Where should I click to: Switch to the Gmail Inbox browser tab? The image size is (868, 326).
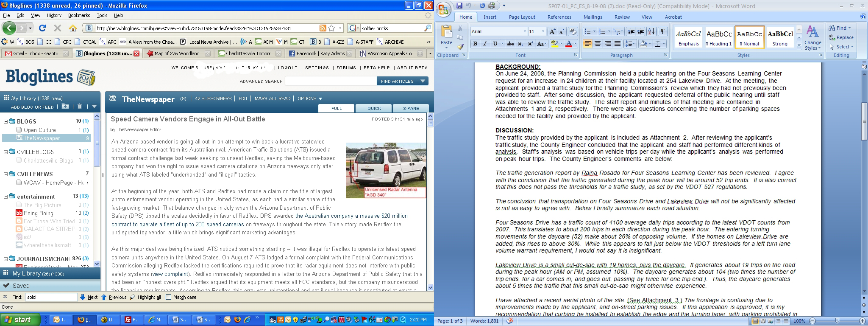(36, 53)
